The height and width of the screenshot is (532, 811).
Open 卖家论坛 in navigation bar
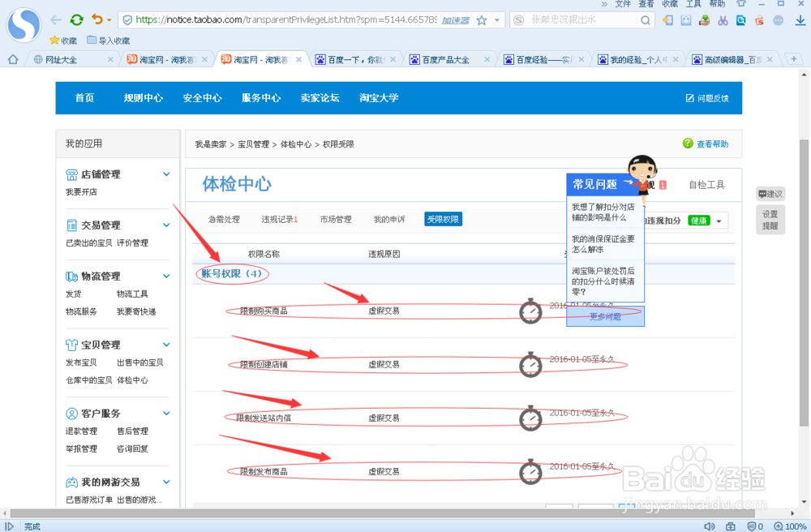point(320,97)
